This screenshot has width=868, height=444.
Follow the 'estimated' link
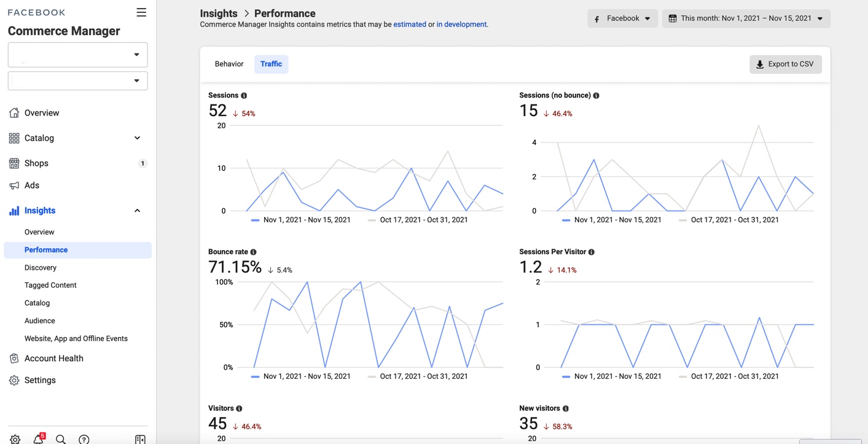410,25
